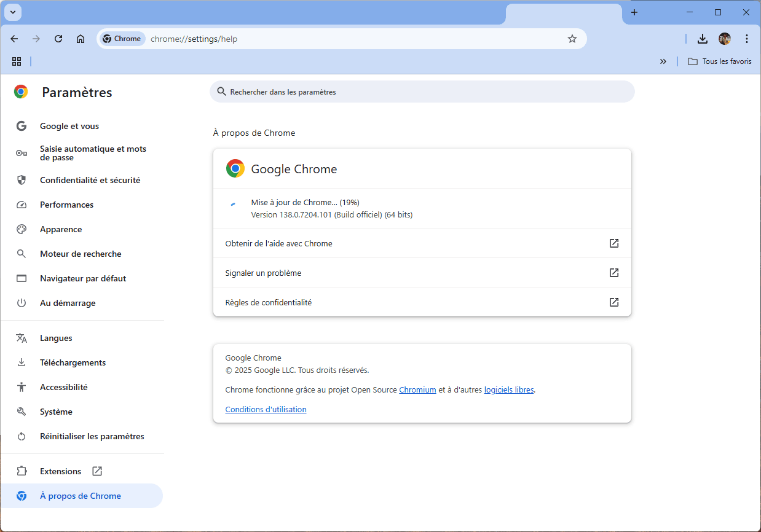Click external link icon for Signaler un problème
The width and height of the screenshot is (761, 532).
[614, 273]
